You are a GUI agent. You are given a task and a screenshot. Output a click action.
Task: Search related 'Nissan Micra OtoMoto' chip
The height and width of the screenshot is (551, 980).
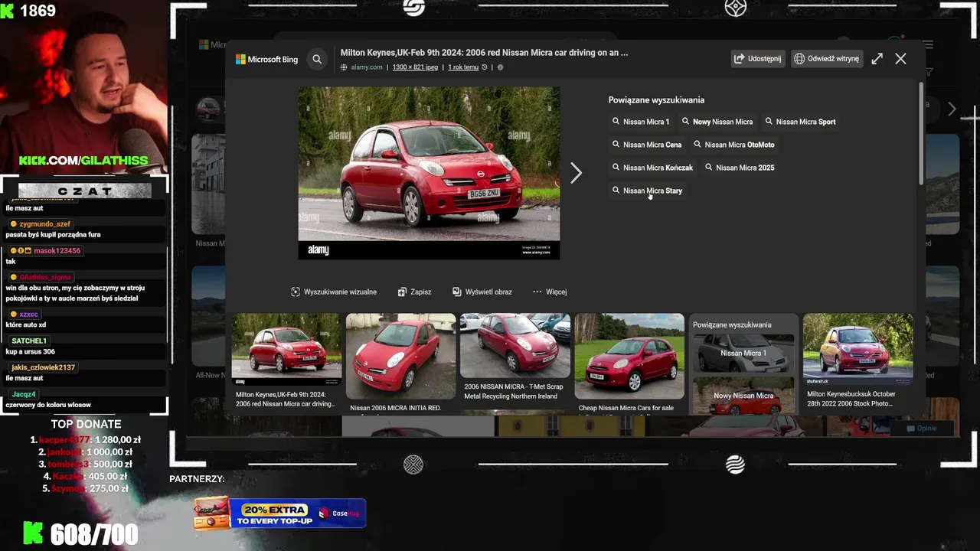(734, 145)
